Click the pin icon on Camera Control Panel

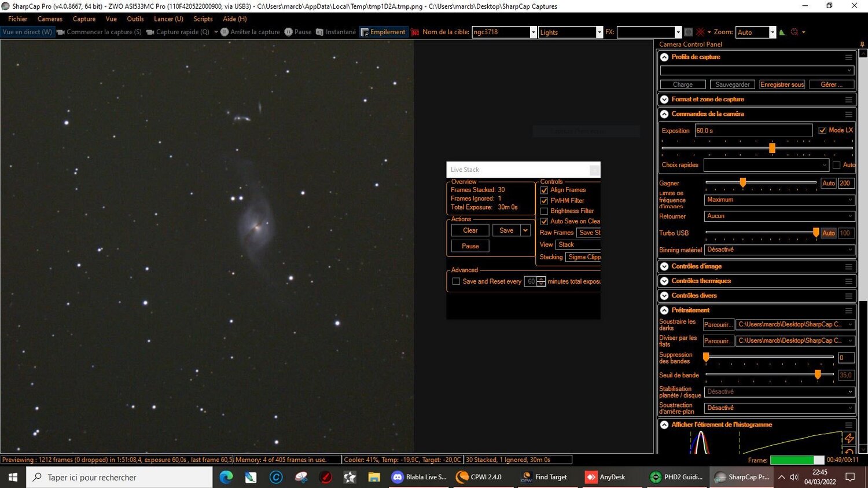click(862, 44)
